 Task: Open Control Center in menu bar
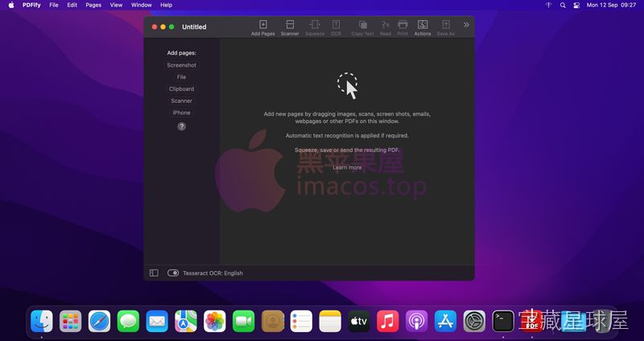[x=576, y=5]
